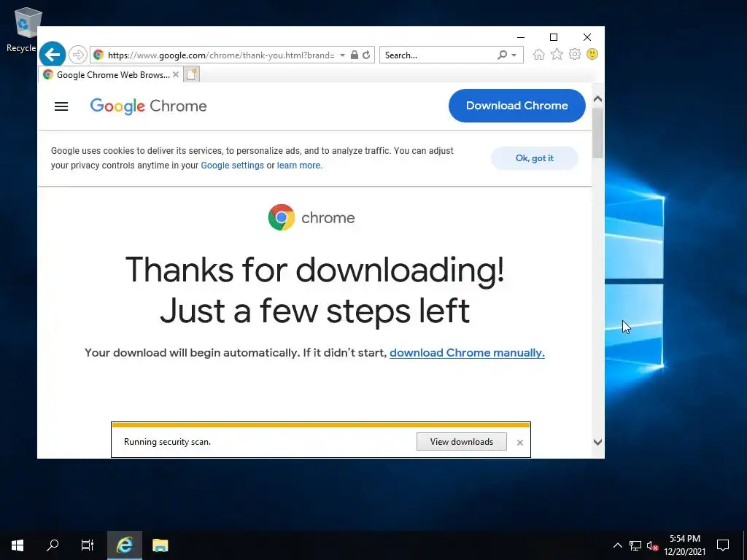Click the Download Chrome button
The image size is (747, 560).
[517, 106]
